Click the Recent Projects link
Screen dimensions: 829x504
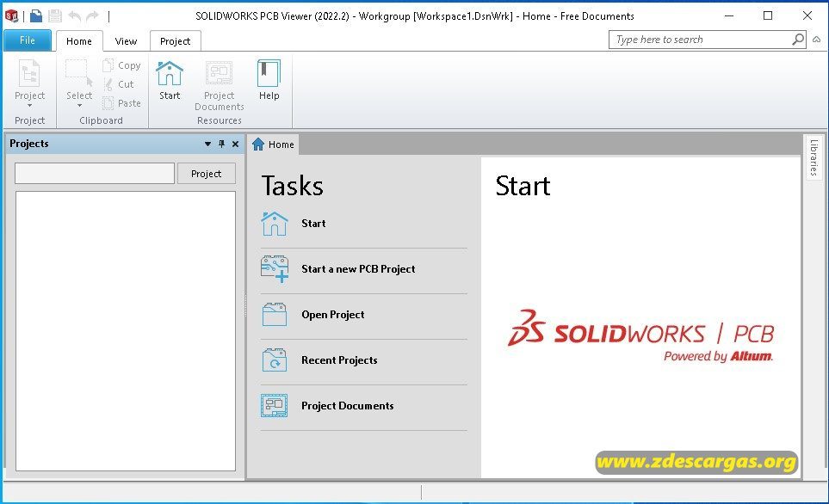[x=339, y=360]
